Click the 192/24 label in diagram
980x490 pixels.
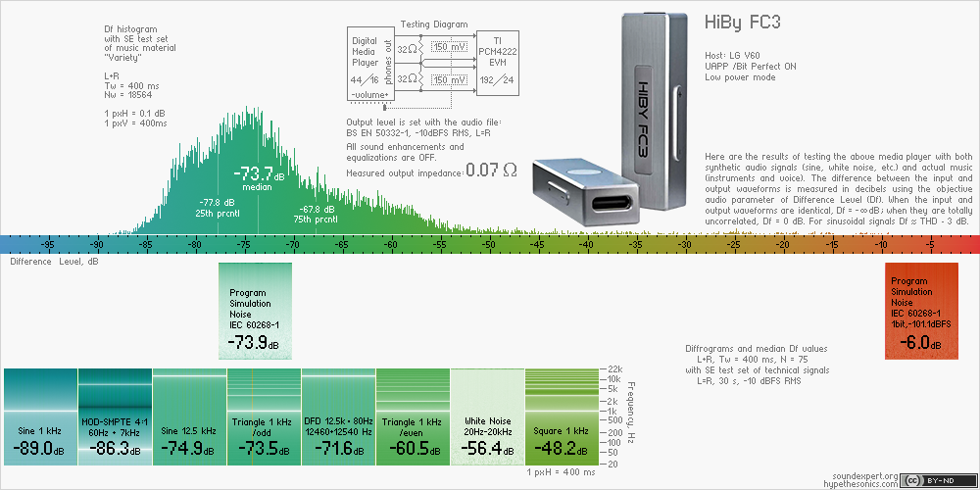[x=498, y=81]
